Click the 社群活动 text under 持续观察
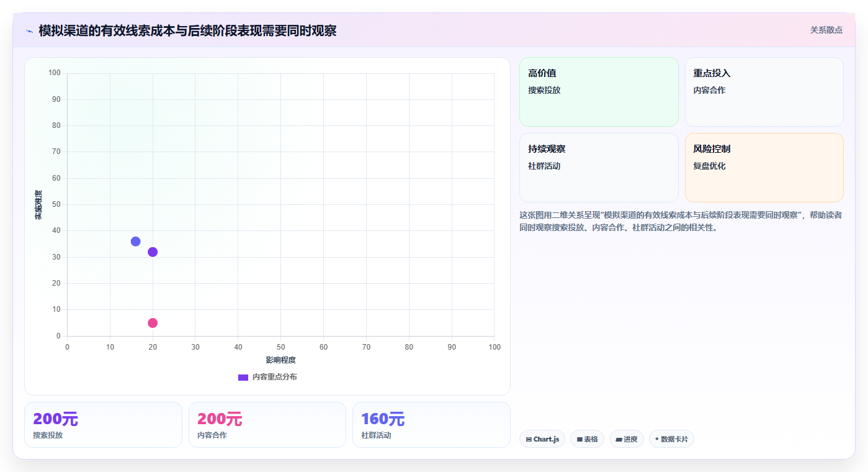868x472 pixels. pos(544,166)
